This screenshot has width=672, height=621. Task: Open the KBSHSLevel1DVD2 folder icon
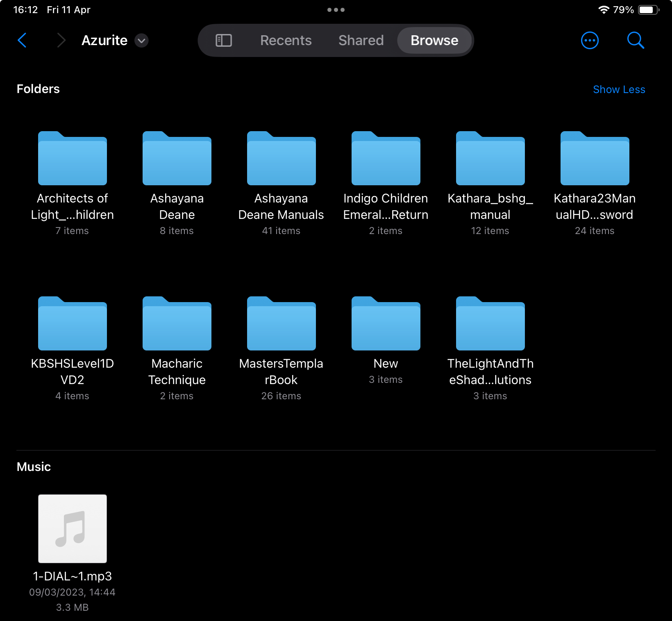pos(73,323)
